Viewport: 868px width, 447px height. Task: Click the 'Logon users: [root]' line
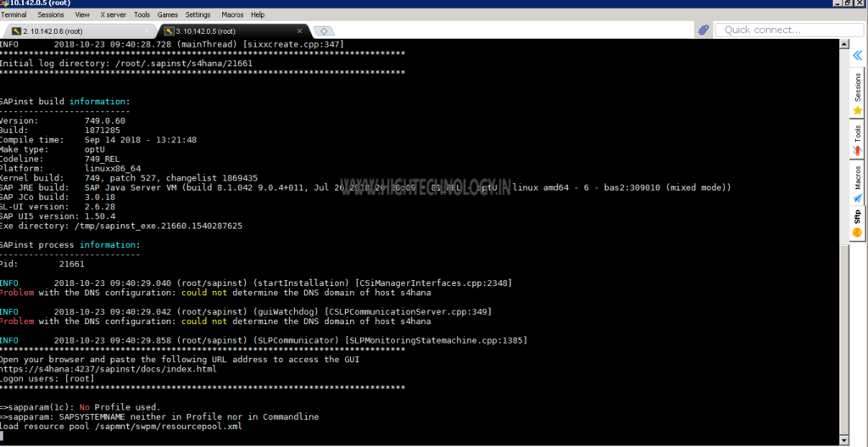click(47, 378)
